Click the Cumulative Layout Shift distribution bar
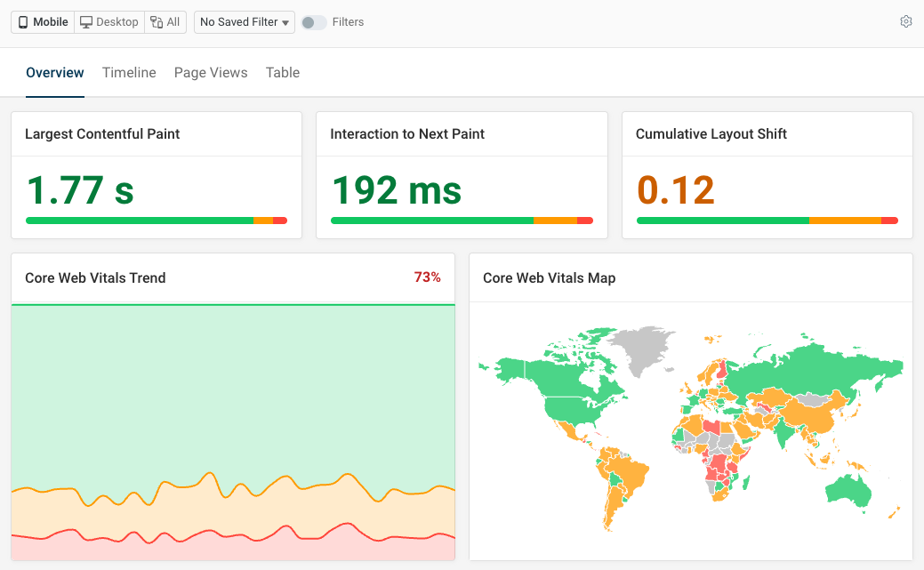The width and height of the screenshot is (924, 570). pyautogui.click(x=767, y=221)
